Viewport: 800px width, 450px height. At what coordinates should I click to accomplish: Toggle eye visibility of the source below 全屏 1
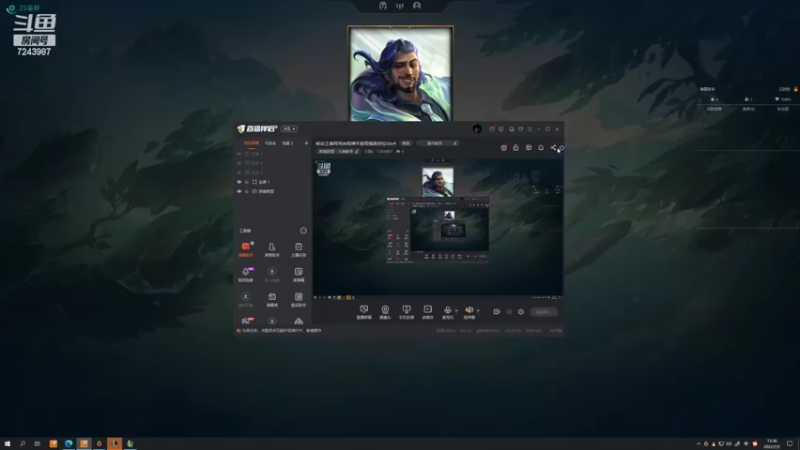coord(239,191)
